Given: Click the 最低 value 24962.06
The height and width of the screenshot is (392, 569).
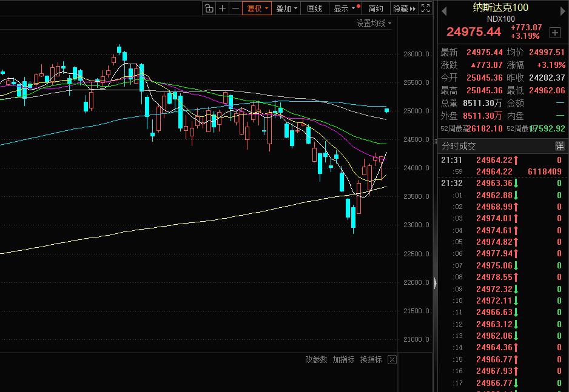Looking at the screenshot, I should [x=547, y=90].
